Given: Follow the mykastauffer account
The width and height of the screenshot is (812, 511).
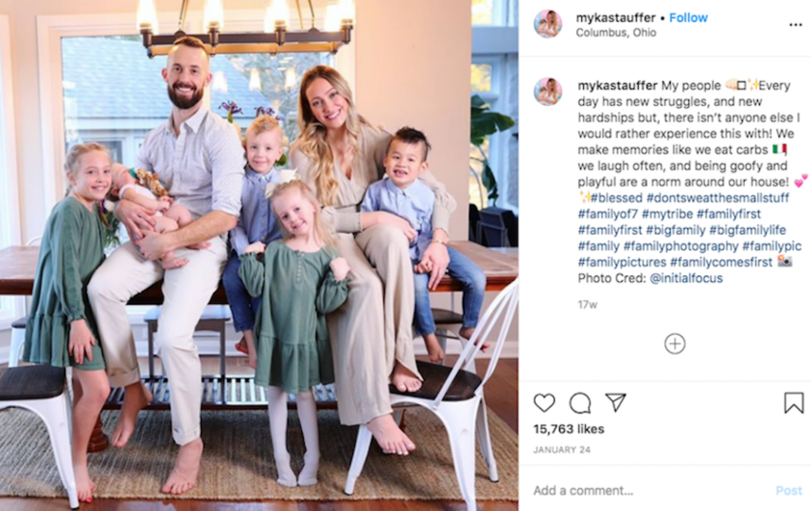Looking at the screenshot, I should pos(688,18).
